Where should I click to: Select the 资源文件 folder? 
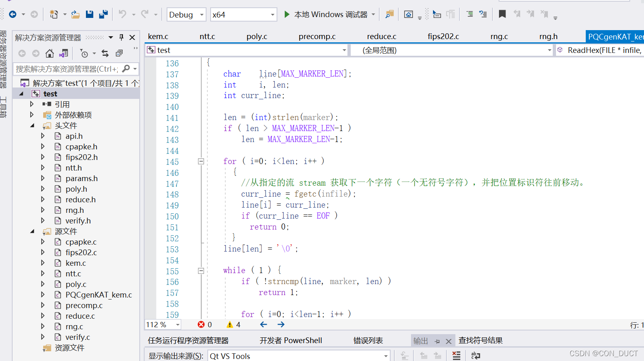point(69,348)
